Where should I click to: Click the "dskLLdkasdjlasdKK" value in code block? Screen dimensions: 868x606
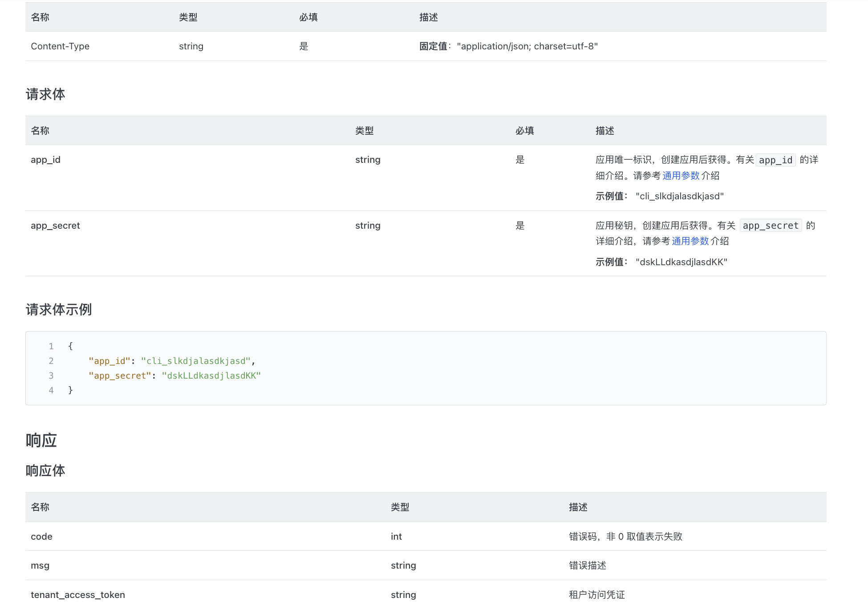coord(211,376)
